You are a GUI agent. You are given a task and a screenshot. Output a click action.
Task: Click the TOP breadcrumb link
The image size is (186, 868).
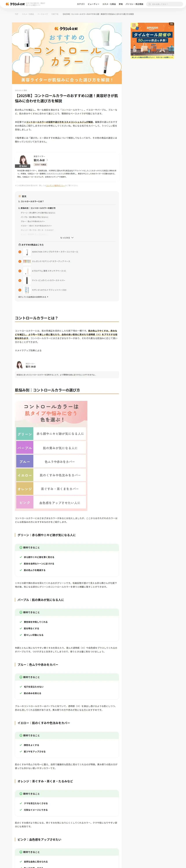click(17, 14)
